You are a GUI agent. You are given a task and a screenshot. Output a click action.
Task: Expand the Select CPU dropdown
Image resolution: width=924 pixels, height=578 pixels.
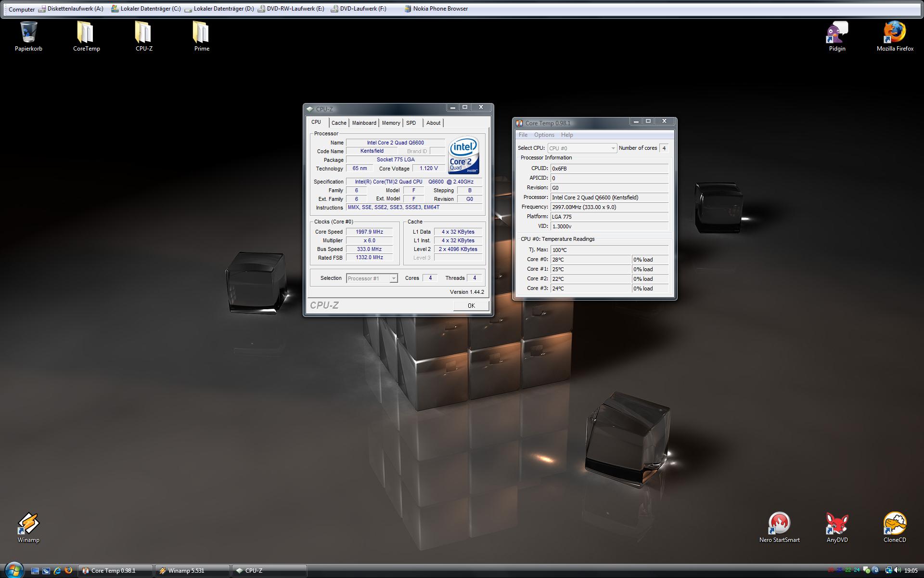coord(613,148)
